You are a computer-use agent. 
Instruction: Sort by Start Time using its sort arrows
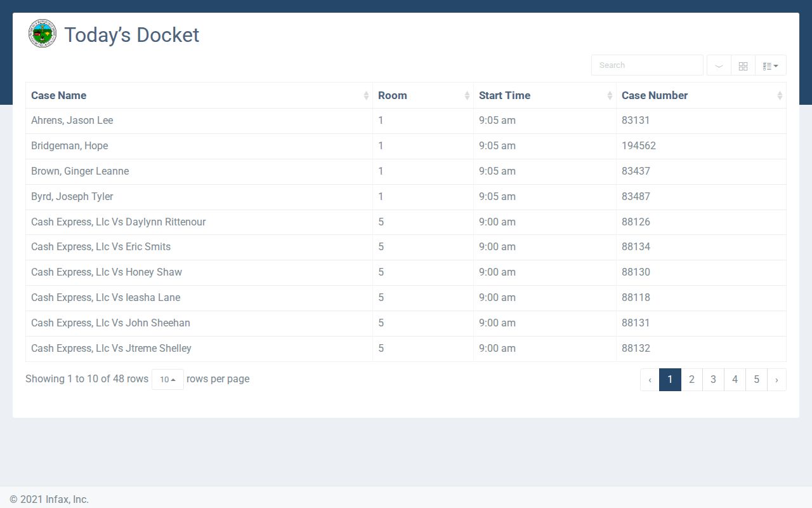pyautogui.click(x=610, y=95)
